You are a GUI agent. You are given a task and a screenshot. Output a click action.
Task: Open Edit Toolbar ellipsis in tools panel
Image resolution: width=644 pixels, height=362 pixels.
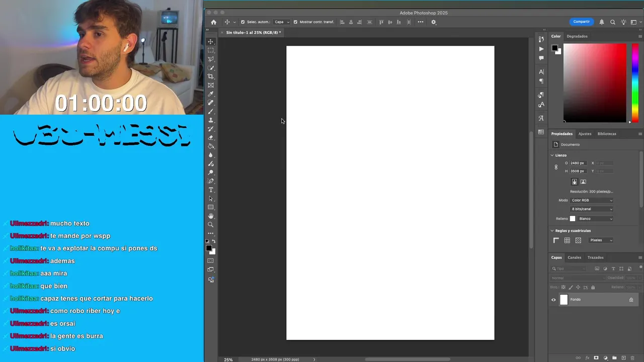[211, 233]
